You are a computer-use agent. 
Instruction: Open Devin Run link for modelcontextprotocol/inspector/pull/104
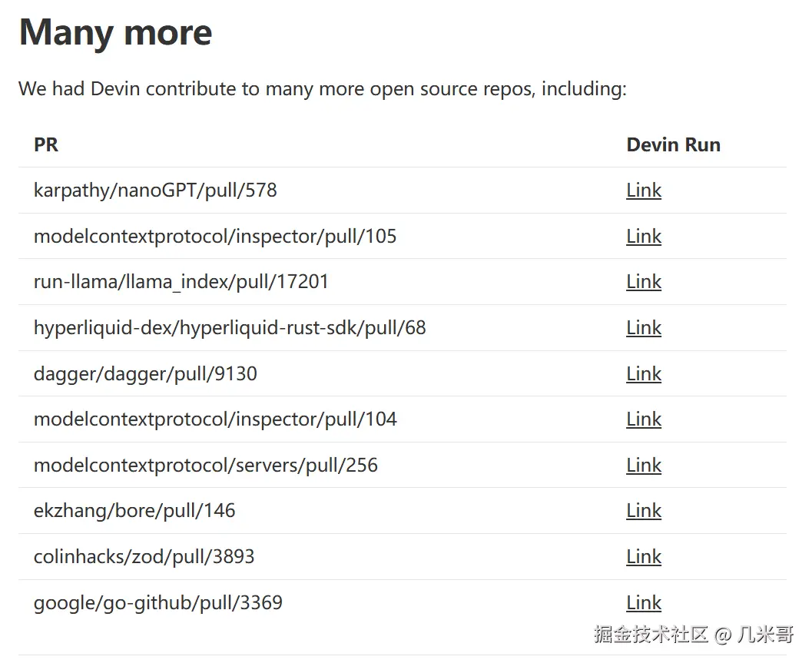coord(644,419)
